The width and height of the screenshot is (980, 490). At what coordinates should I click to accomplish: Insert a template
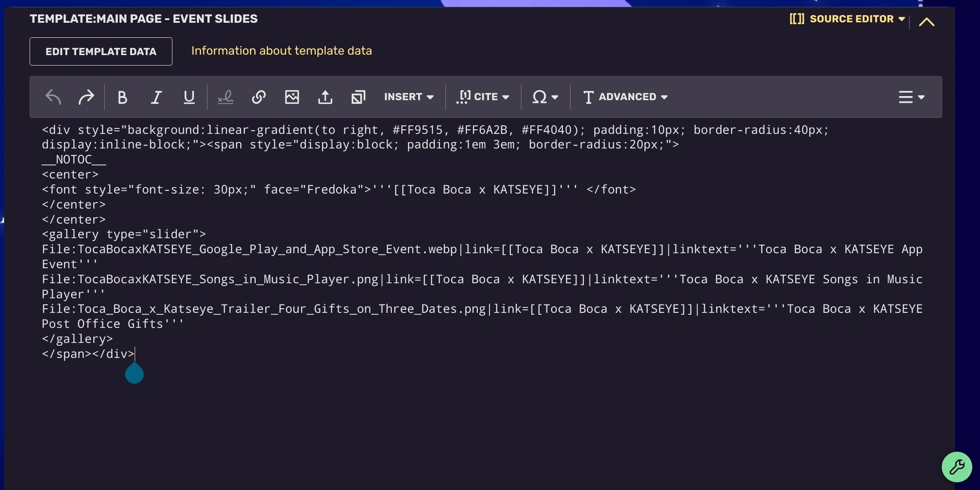(x=358, y=97)
